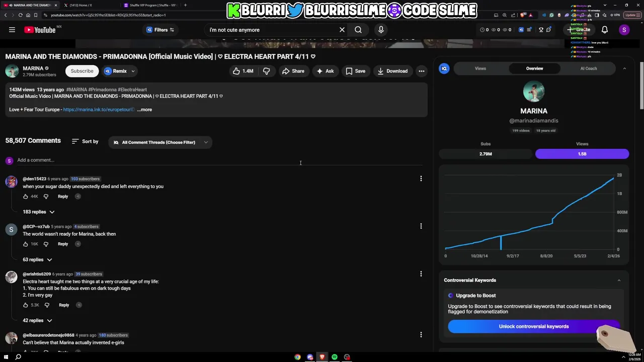Clear the search box text
The height and width of the screenshot is (362, 644).
(x=342, y=30)
